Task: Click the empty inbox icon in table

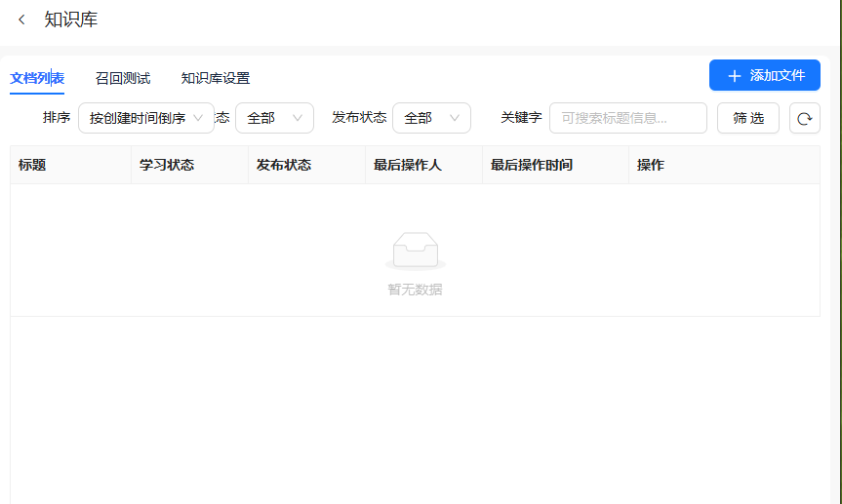Action: pyautogui.click(x=415, y=251)
